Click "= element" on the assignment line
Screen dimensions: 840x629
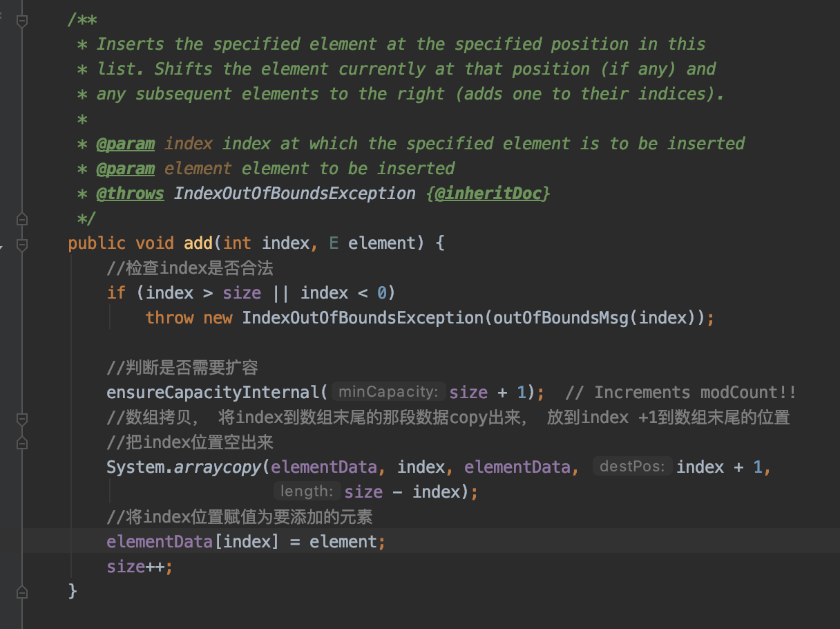coord(334,542)
